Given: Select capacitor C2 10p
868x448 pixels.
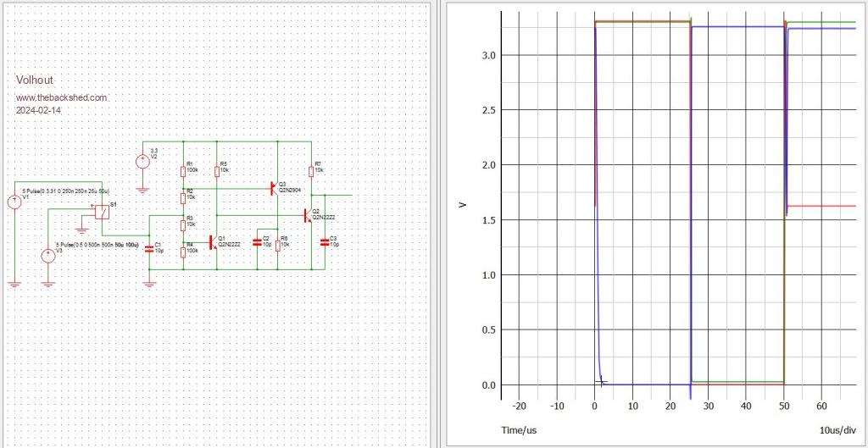Looking at the screenshot, I should point(259,242).
